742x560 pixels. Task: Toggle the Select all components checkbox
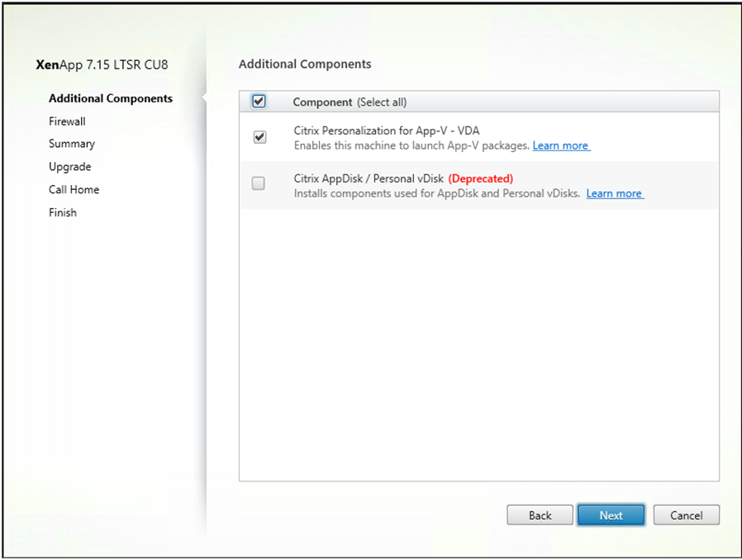pyautogui.click(x=259, y=102)
